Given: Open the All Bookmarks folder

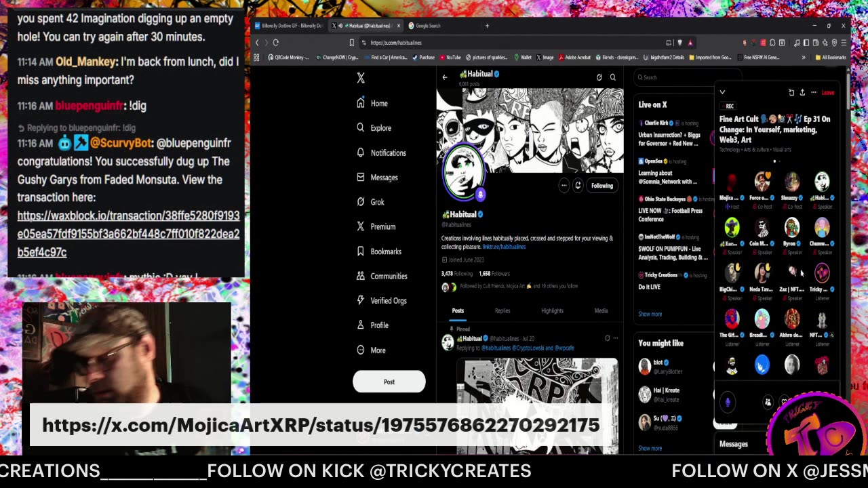Looking at the screenshot, I should pos(831,58).
